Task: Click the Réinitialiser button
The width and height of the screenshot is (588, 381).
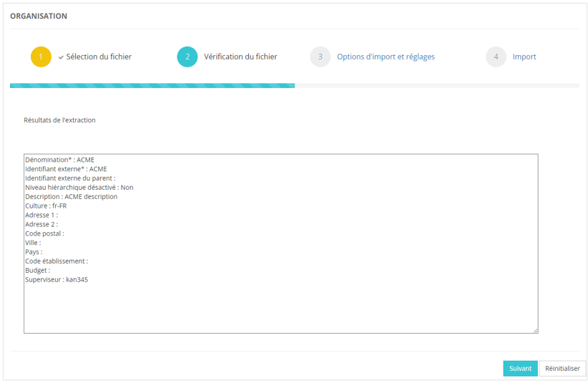Action: click(x=562, y=368)
